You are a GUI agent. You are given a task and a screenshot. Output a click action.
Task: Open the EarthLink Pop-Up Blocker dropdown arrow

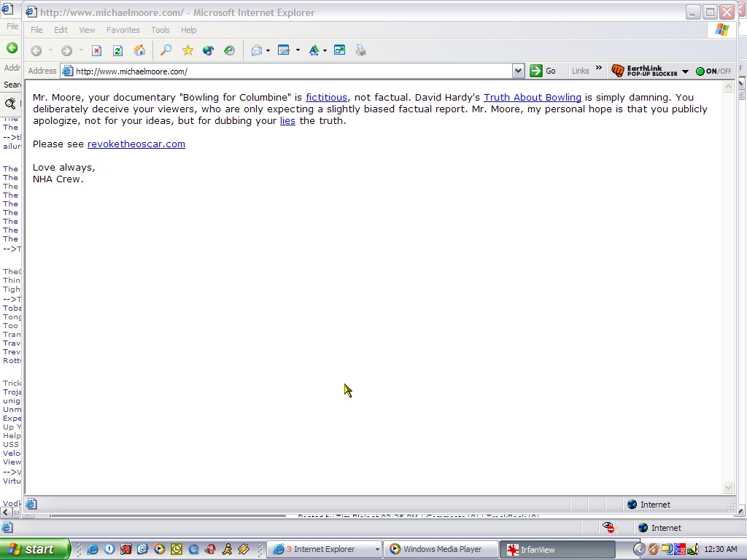685,71
